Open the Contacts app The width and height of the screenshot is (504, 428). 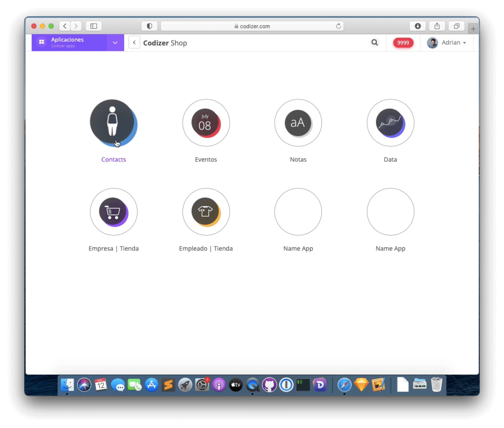pos(113,123)
